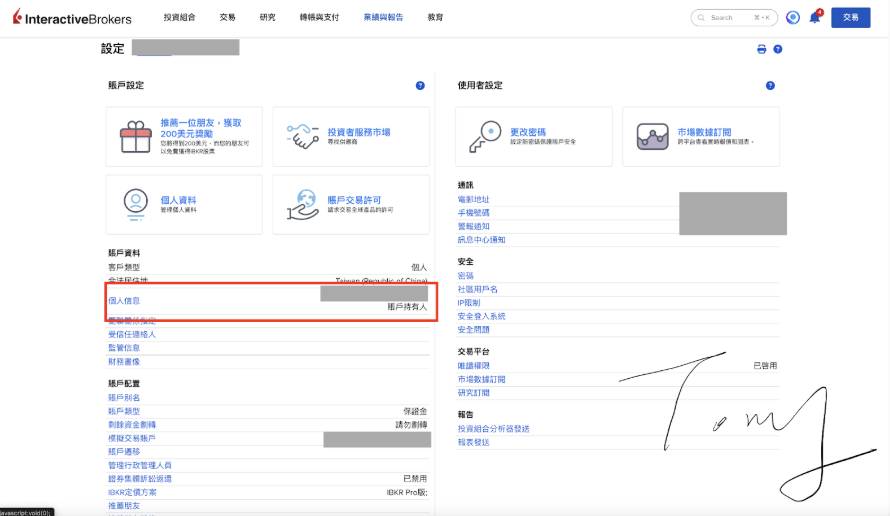Open the 訊息中心通知 link

point(481,240)
